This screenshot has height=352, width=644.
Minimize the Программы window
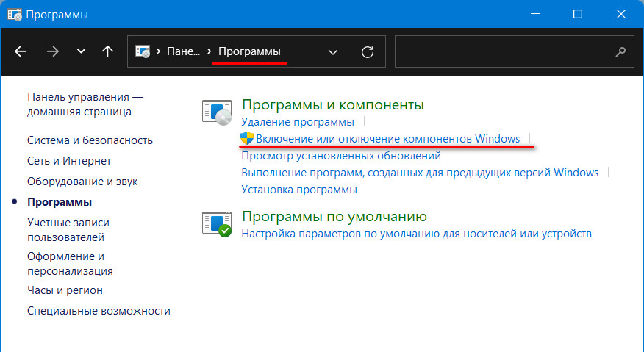pyautogui.click(x=535, y=14)
